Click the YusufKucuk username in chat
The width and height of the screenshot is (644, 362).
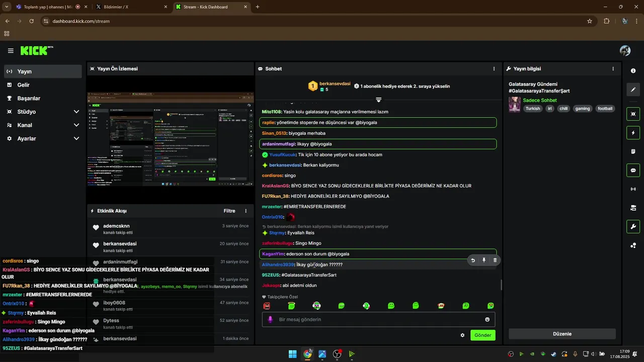(x=282, y=155)
